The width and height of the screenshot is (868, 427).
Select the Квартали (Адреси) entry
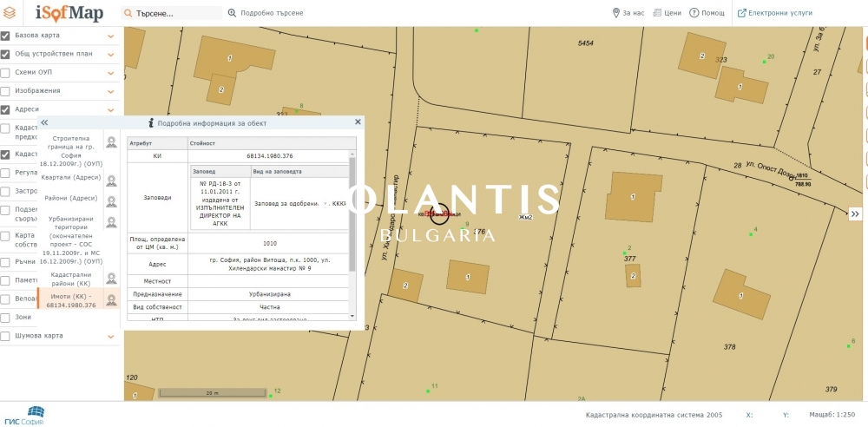71,178
